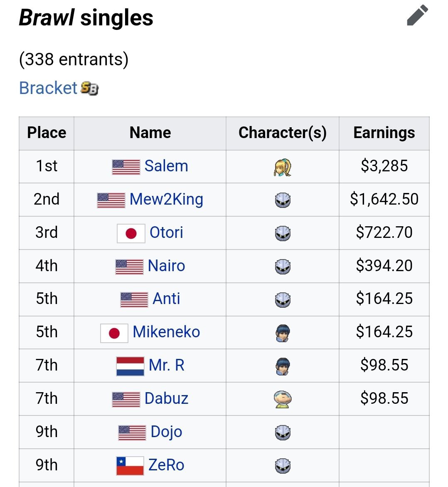Click Meta Knight icon in Mew2King's row
The height and width of the screenshot is (487, 448).
click(283, 200)
